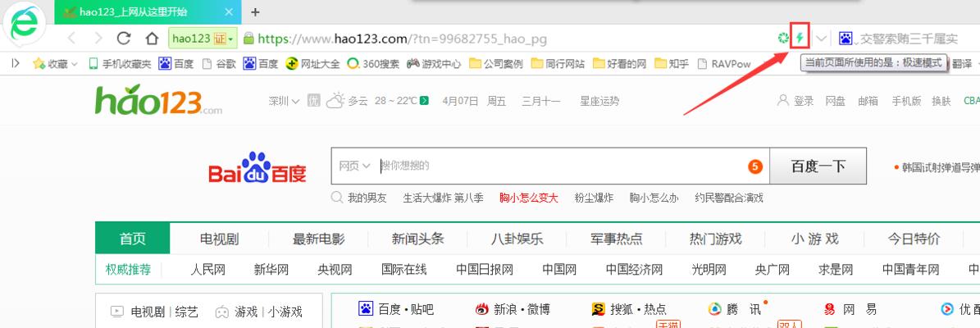
Task: Click the green circular icon beside the lightning icon
Action: point(783,39)
